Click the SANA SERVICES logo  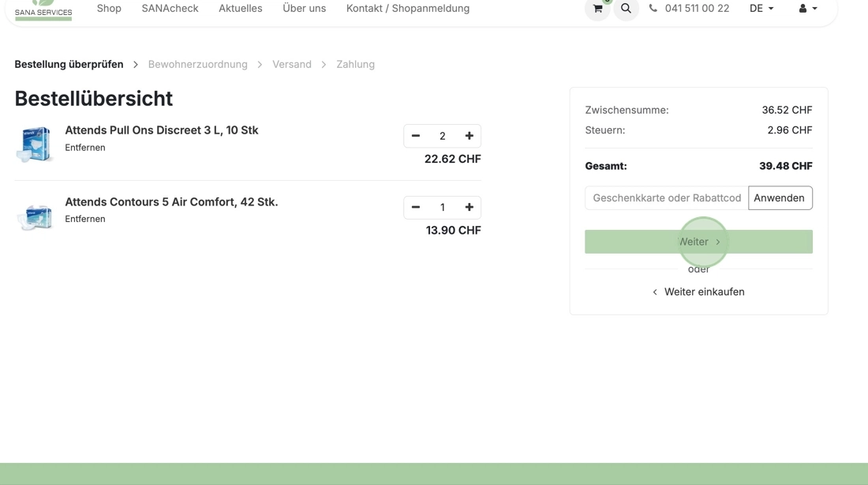(x=43, y=9)
